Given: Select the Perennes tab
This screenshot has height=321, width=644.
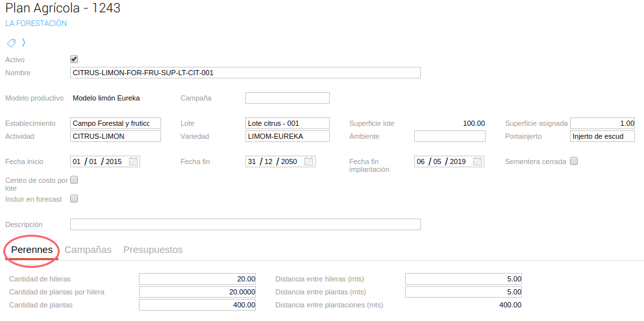Looking at the screenshot, I should click(32, 250).
